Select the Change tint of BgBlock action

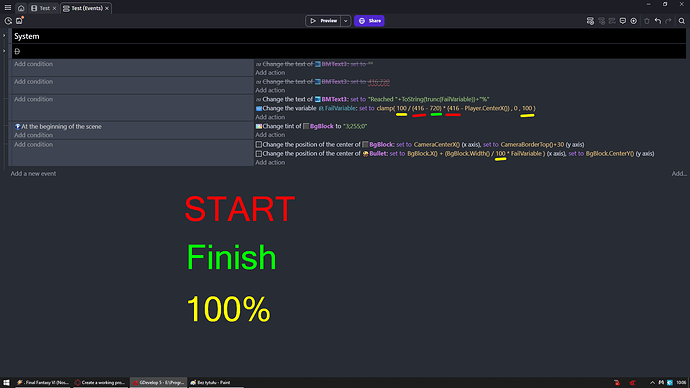coord(311,126)
